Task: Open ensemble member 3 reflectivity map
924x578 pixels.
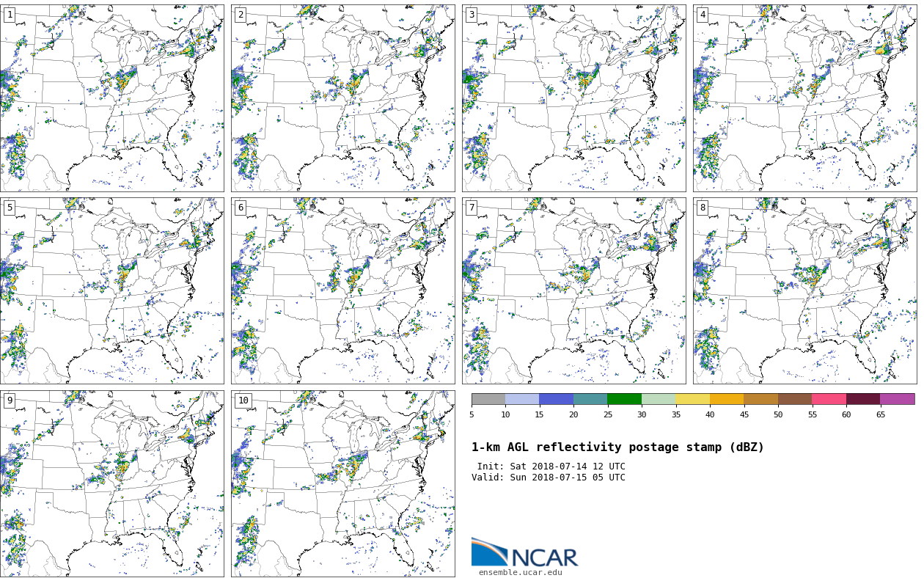Action: [574, 98]
